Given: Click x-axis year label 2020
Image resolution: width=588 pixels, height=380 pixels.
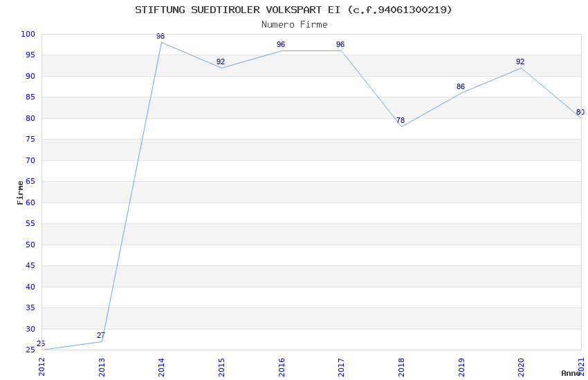Looking at the screenshot, I should point(521,367).
